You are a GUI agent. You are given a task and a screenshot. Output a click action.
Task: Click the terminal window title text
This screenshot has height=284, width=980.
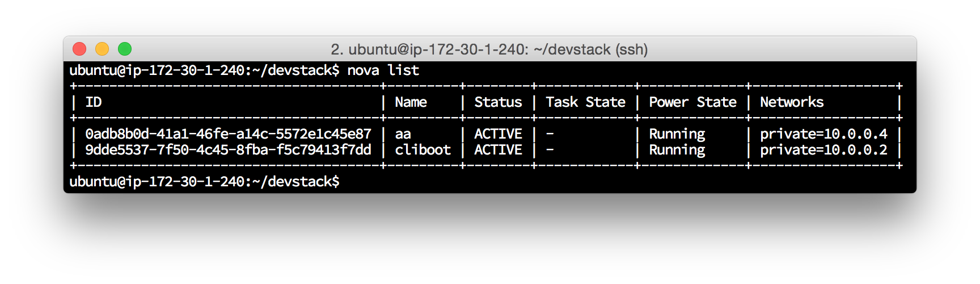[x=489, y=49]
